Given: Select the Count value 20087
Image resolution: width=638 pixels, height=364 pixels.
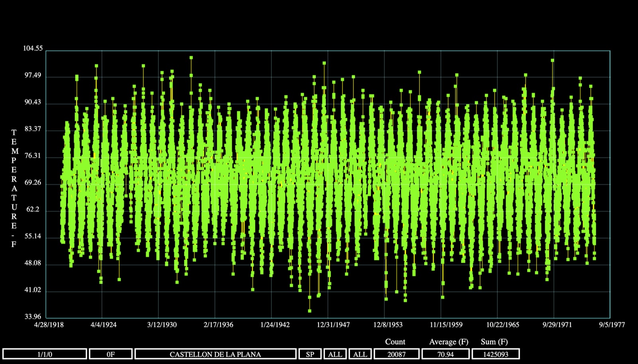Looking at the screenshot, I should 396,354.
